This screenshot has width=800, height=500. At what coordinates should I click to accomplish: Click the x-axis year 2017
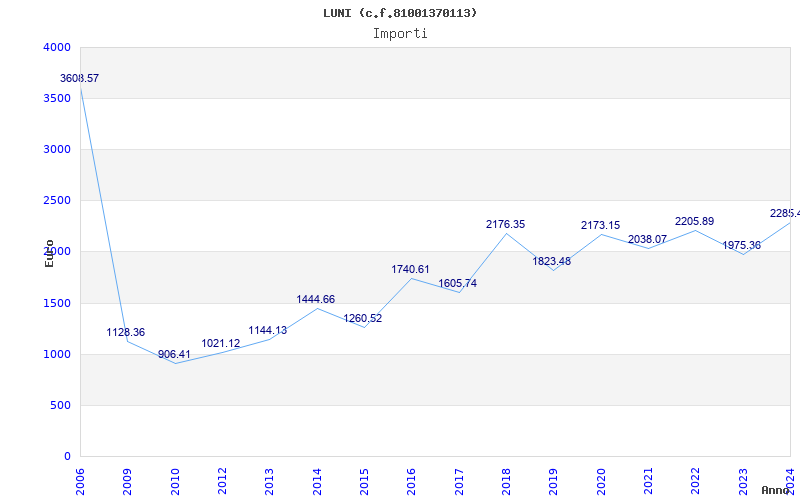point(459,481)
